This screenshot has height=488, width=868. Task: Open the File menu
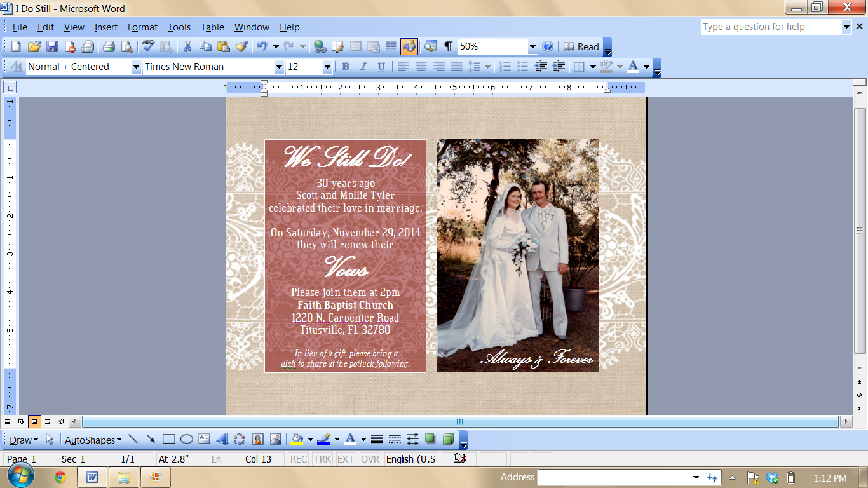click(20, 27)
